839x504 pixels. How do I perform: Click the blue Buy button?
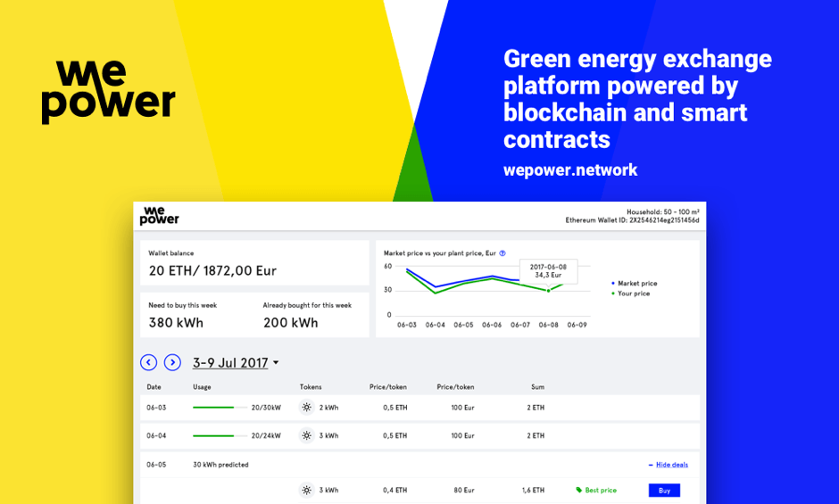coord(664,490)
